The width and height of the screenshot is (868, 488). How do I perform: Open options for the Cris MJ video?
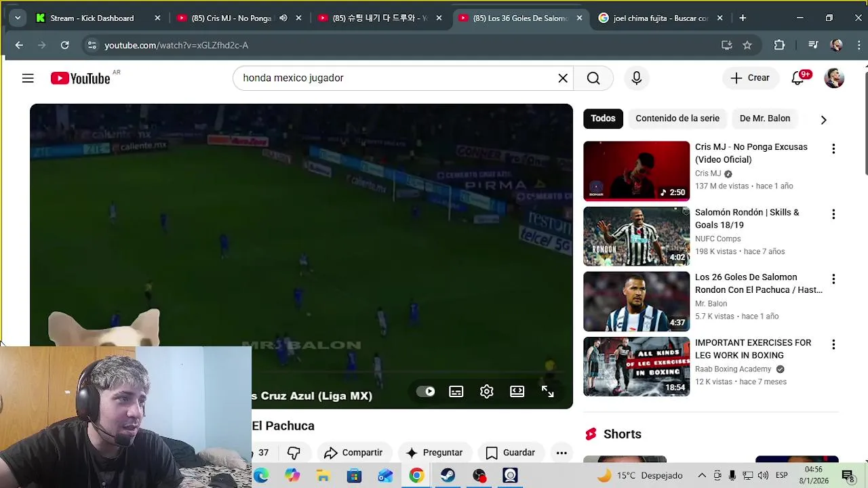pos(833,148)
